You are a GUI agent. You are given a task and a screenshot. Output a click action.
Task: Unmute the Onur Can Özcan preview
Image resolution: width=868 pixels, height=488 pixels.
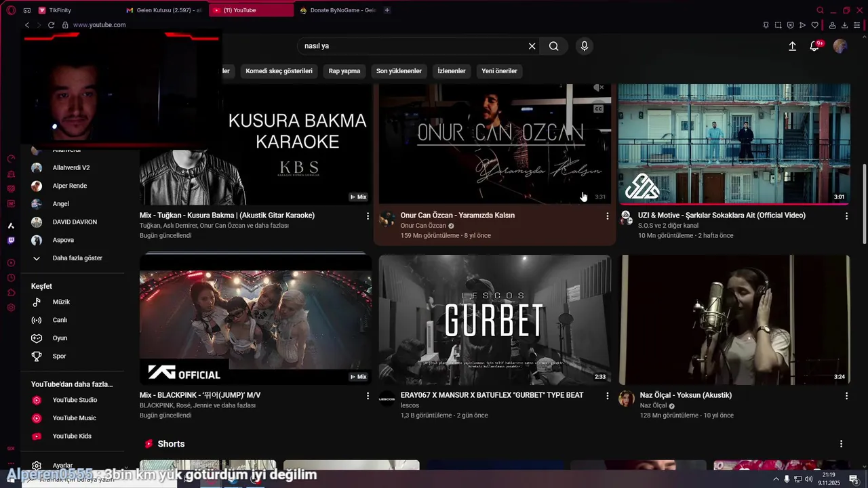(x=598, y=88)
